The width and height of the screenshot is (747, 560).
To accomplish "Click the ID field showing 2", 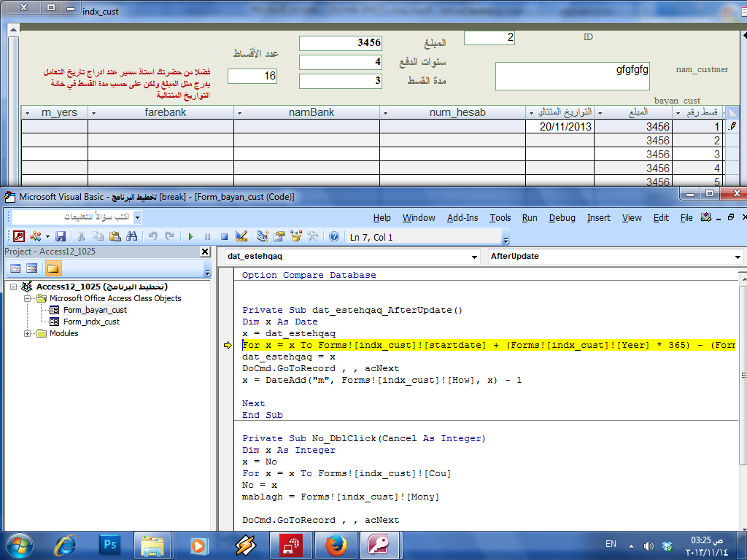I will click(489, 38).
